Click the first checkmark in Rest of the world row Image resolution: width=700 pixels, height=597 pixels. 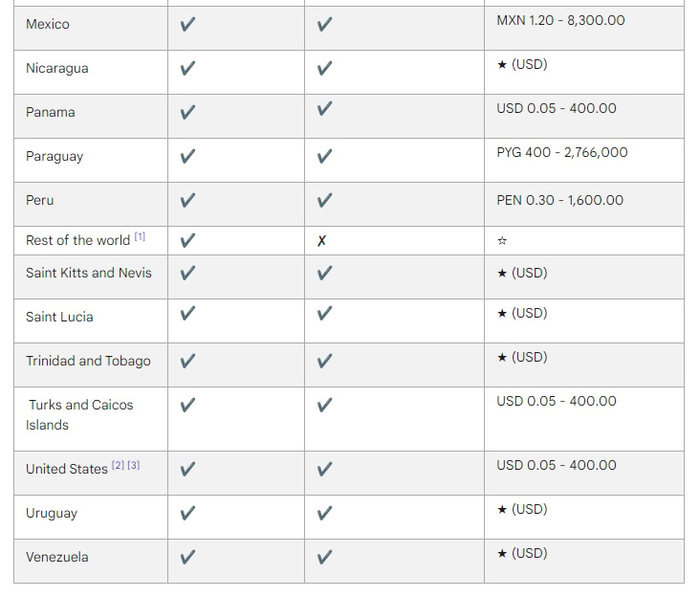(x=187, y=241)
